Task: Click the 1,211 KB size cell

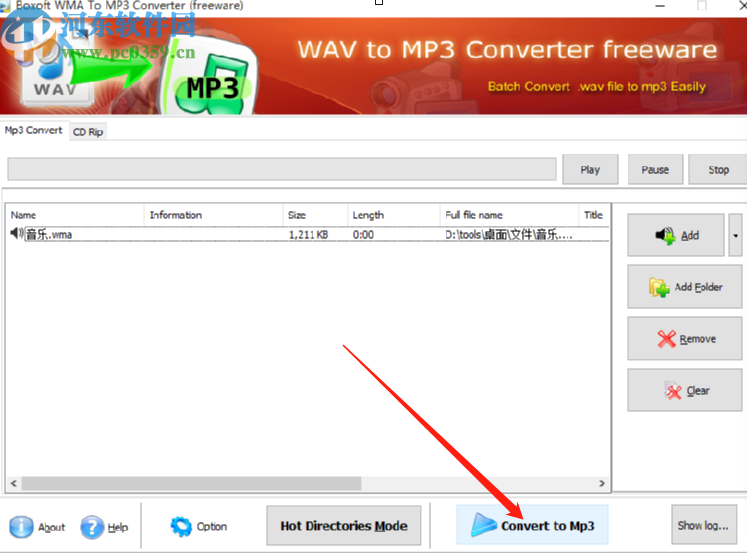Action: click(308, 234)
